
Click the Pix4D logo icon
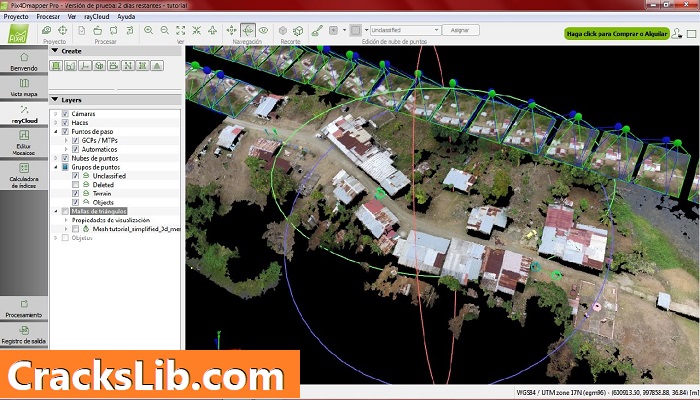pyautogui.click(x=19, y=33)
